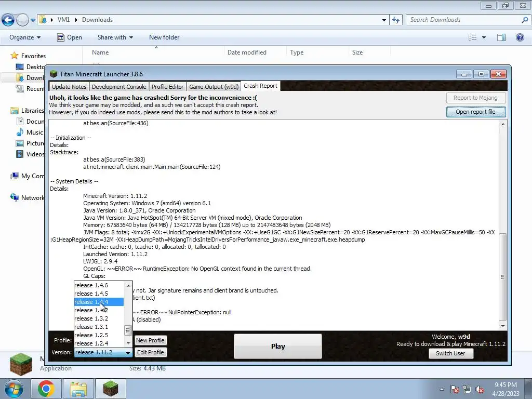Image resolution: width=532 pixels, height=399 pixels.
Task: Click the version list scroll-down arrow
Action: click(x=128, y=343)
